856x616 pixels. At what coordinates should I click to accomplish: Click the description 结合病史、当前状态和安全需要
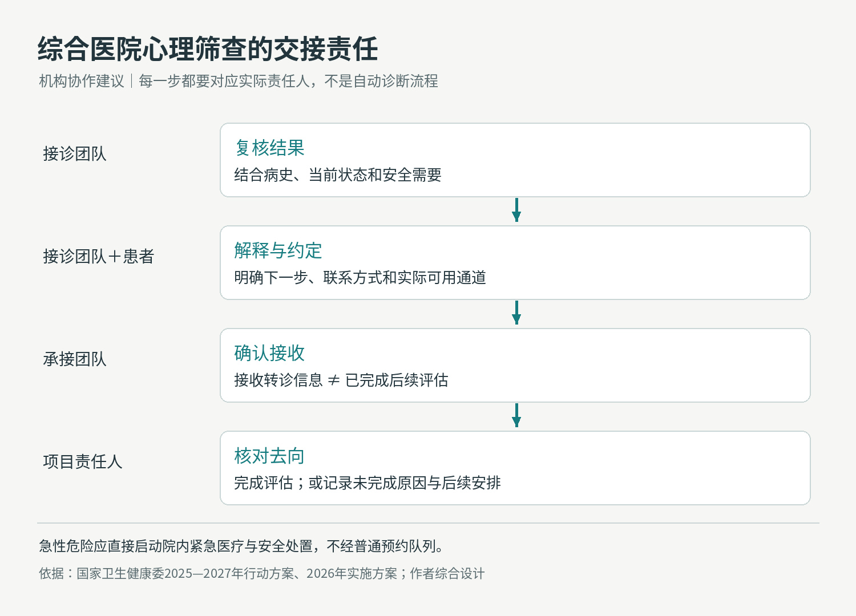[338, 175]
